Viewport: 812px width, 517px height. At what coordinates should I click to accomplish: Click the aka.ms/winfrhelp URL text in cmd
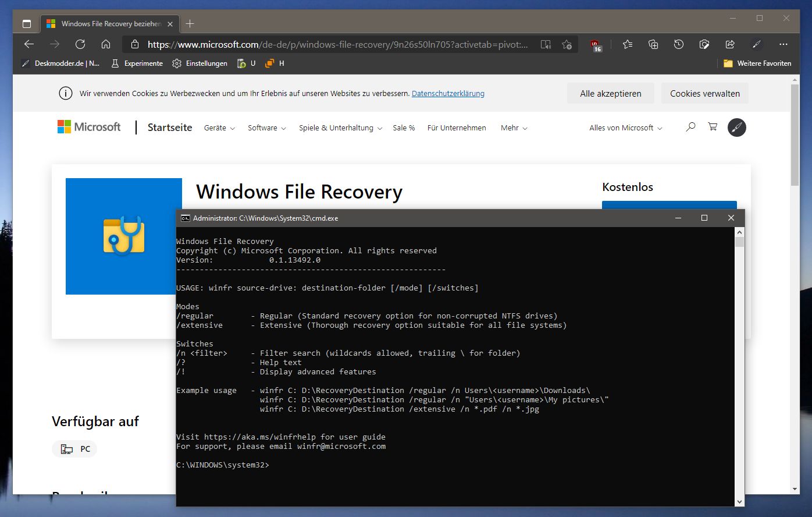(260, 437)
